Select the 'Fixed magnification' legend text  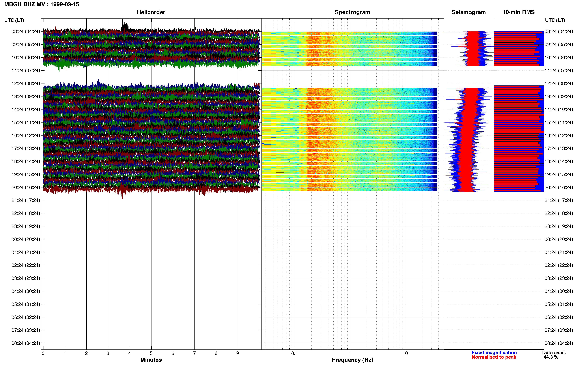[x=494, y=352]
